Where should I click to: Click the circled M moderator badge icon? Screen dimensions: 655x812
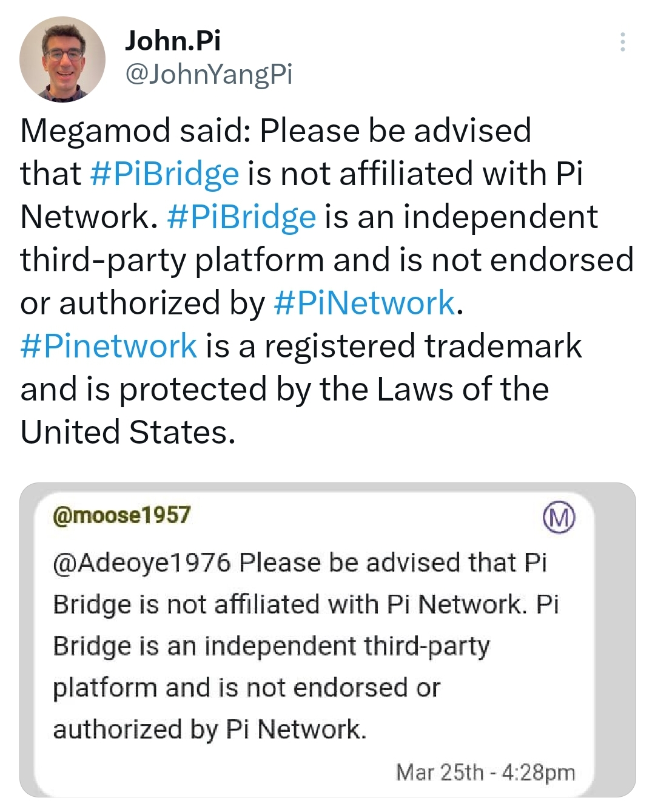click(x=558, y=517)
